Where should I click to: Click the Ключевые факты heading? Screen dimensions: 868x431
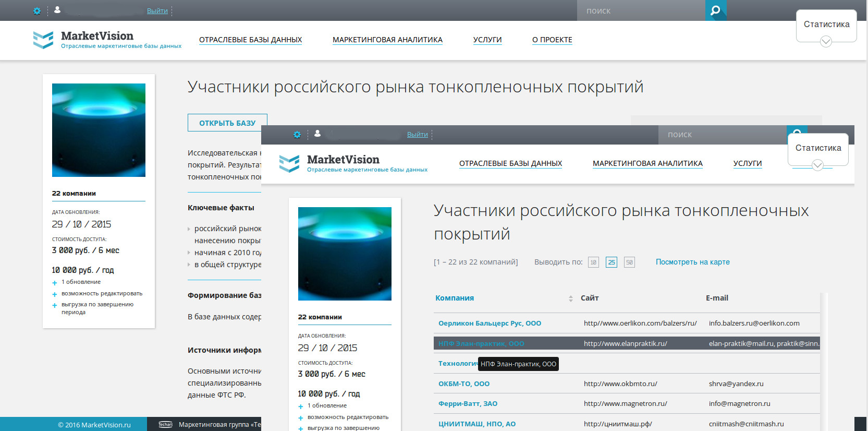[221, 208]
